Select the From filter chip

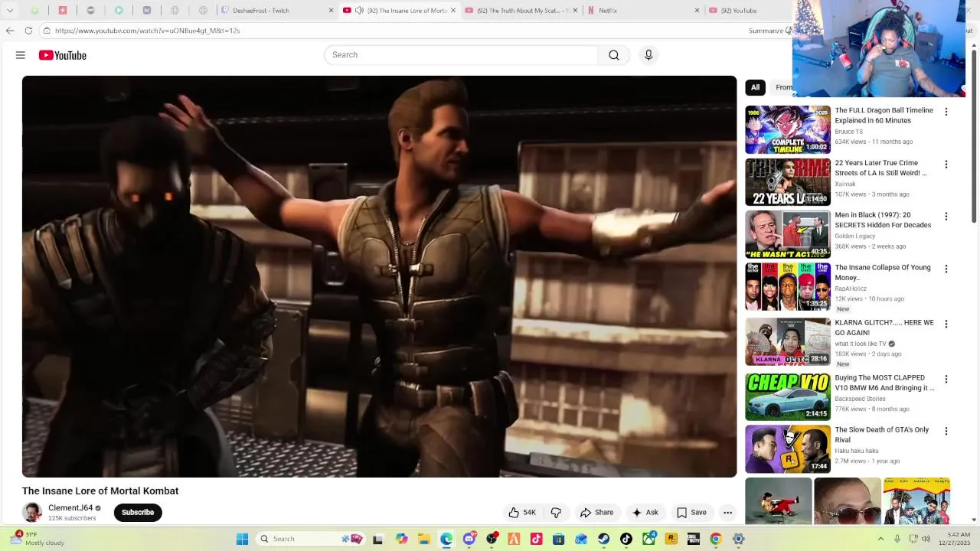[x=782, y=87]
